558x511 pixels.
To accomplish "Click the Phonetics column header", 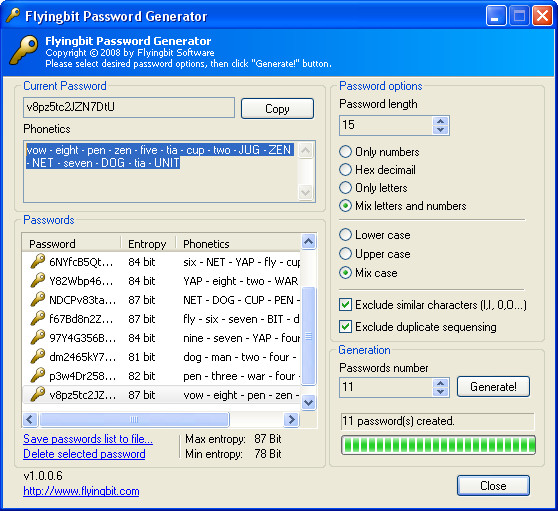I will tap(238, 243).
